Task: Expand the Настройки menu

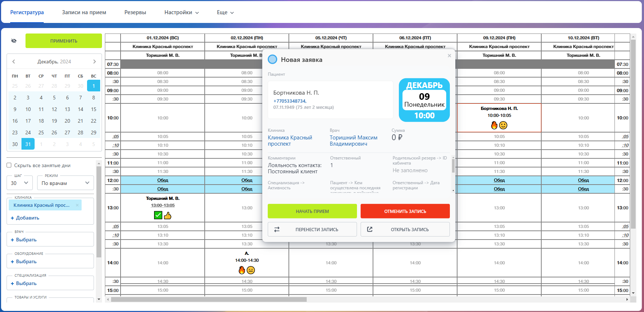Action: coord(181,12)
